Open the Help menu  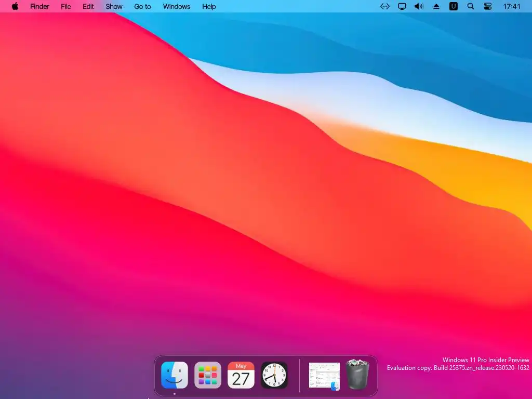209,6
